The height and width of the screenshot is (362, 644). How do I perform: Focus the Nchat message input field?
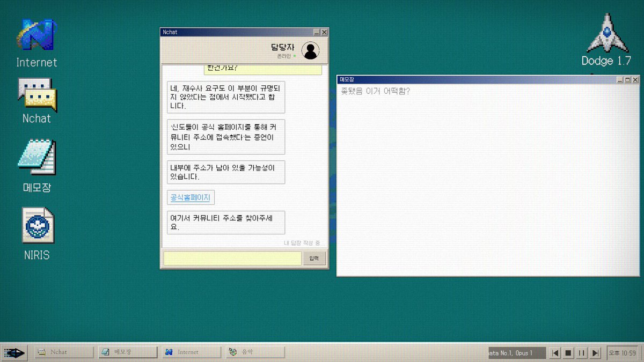coord(232,258)
